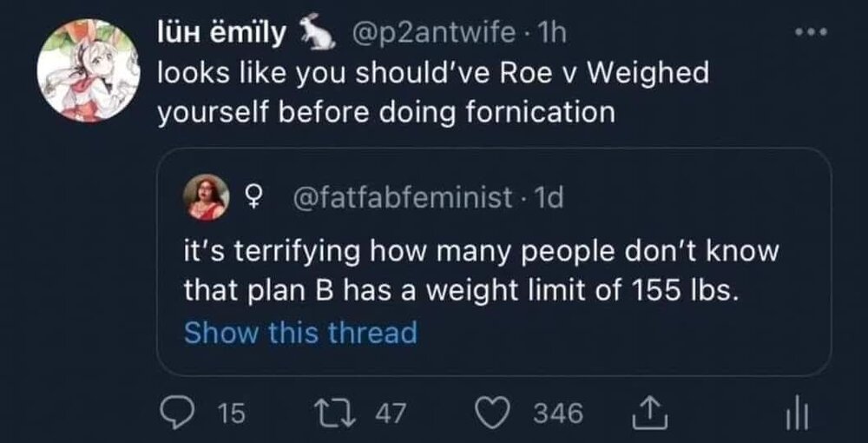Click the rabbit emoji beside the display name
Screen dimensions: 868x443
tap(319, 34)
